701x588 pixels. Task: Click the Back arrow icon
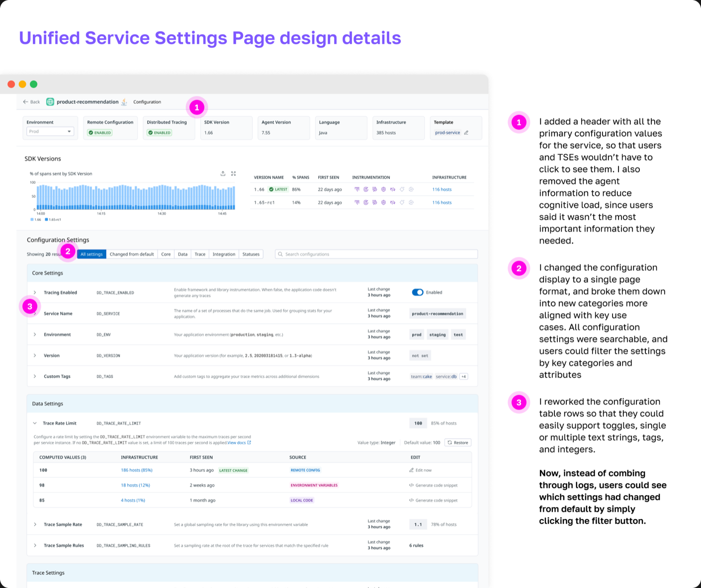25,102
